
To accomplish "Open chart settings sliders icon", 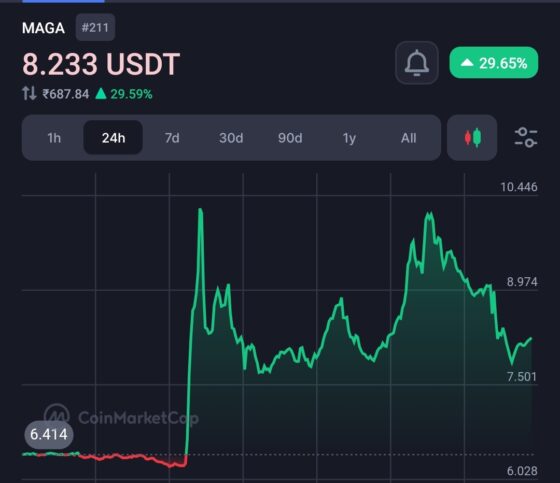I will point(526,138).
